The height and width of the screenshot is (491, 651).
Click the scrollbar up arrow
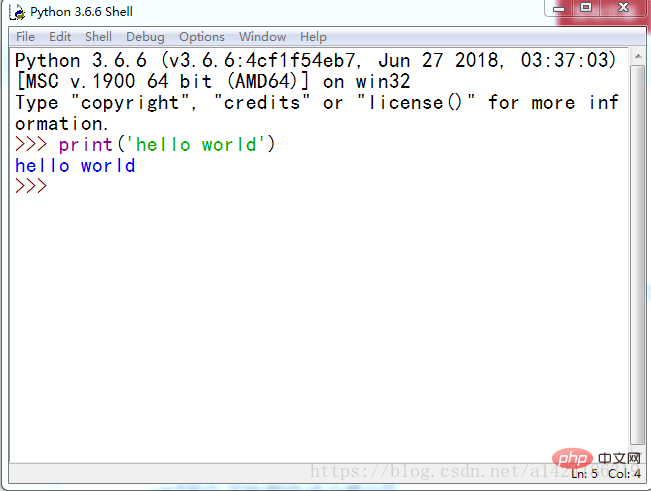coord(637,56)
